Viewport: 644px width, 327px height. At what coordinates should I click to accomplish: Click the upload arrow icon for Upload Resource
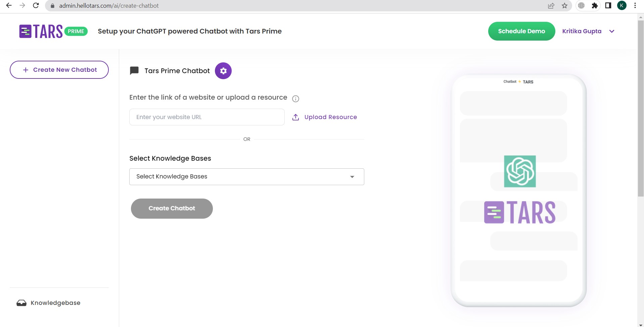tap(295, 117)
